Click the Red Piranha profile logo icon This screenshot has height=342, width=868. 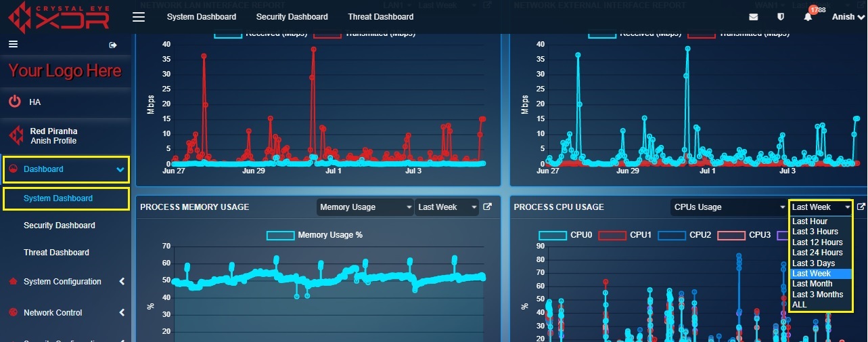(16, 135)
